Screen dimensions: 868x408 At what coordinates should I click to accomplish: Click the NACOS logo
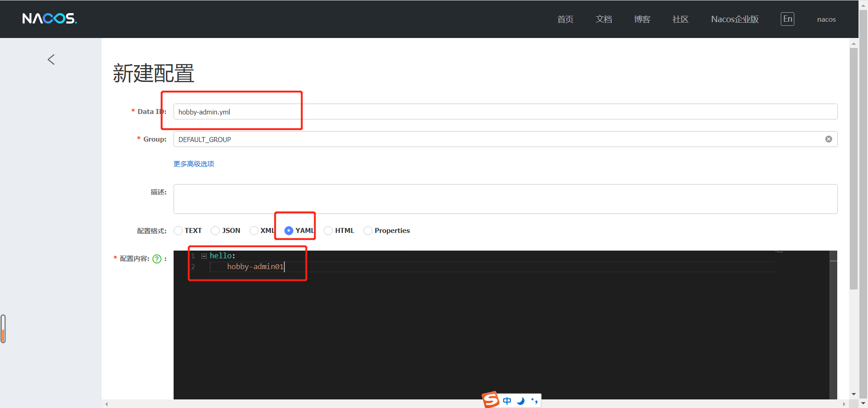coord(49,19)
